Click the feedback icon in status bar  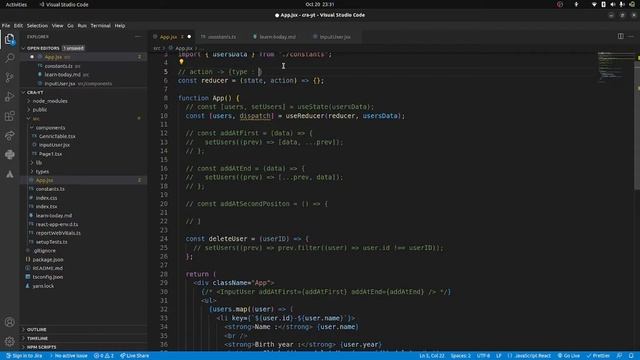tap(619, 356)
